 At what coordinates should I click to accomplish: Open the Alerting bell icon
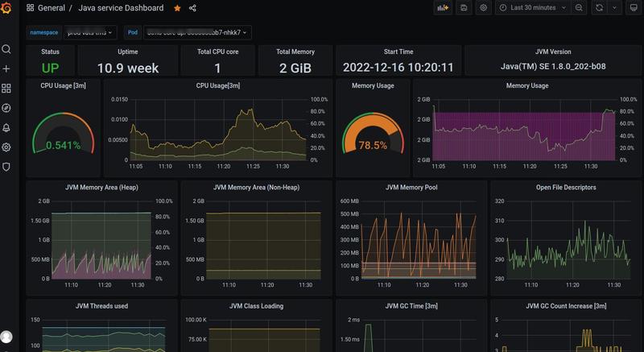coord(6,128)
